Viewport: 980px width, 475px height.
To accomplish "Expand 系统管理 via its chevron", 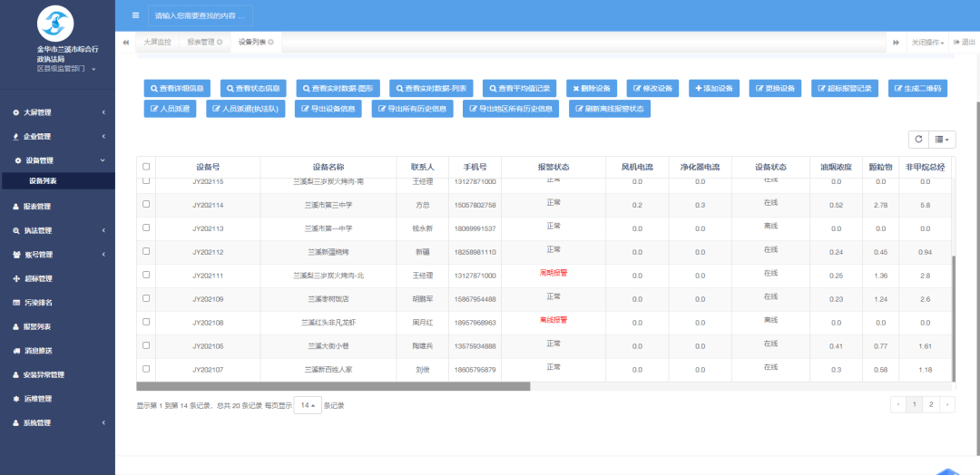I will (x=103, y=422).
